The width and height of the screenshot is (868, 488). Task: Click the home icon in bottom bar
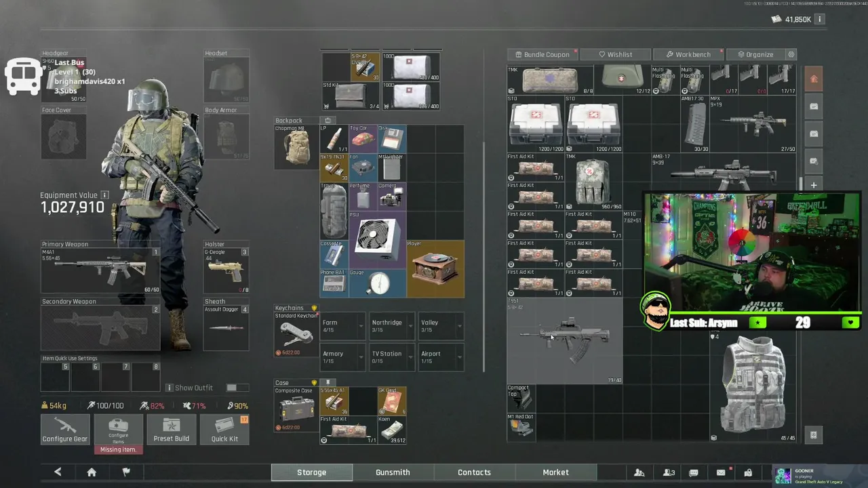[x=92, y=472]
